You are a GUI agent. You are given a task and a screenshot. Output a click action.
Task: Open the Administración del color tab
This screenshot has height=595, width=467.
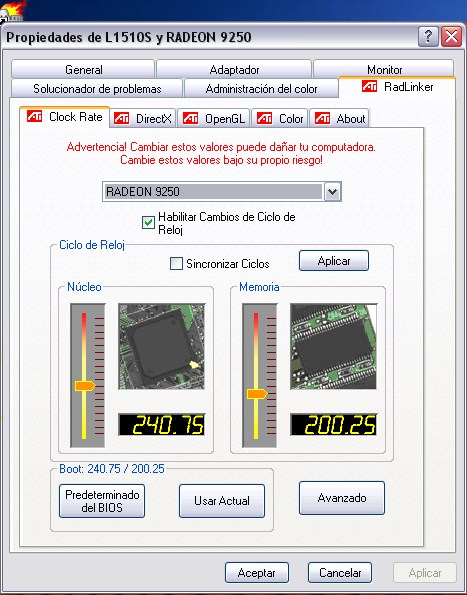pyautogui.click(x=261, y=89)
